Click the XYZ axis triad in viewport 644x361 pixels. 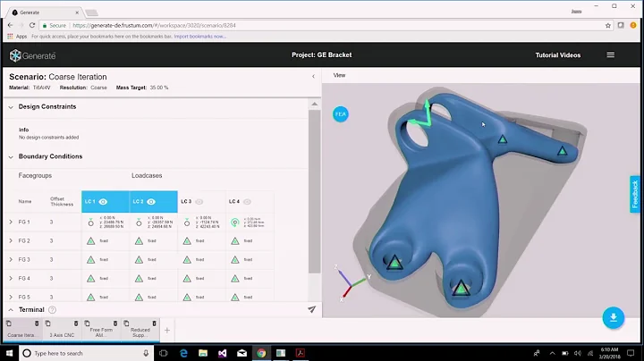click(x=352, y=282)
